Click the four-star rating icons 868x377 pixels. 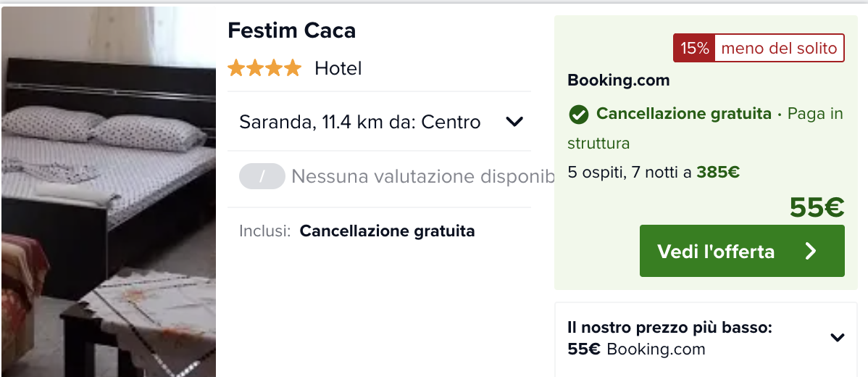264,69
